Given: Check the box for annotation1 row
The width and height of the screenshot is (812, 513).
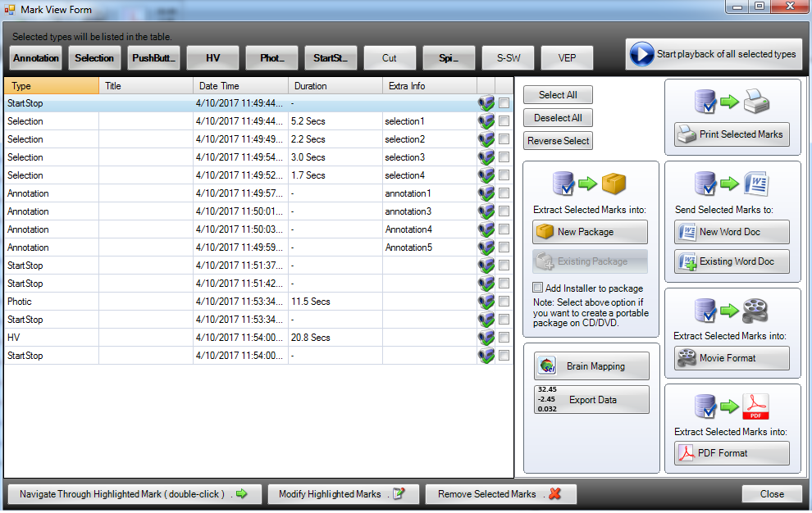Looking at the screenshot, I should coord(504,193).
